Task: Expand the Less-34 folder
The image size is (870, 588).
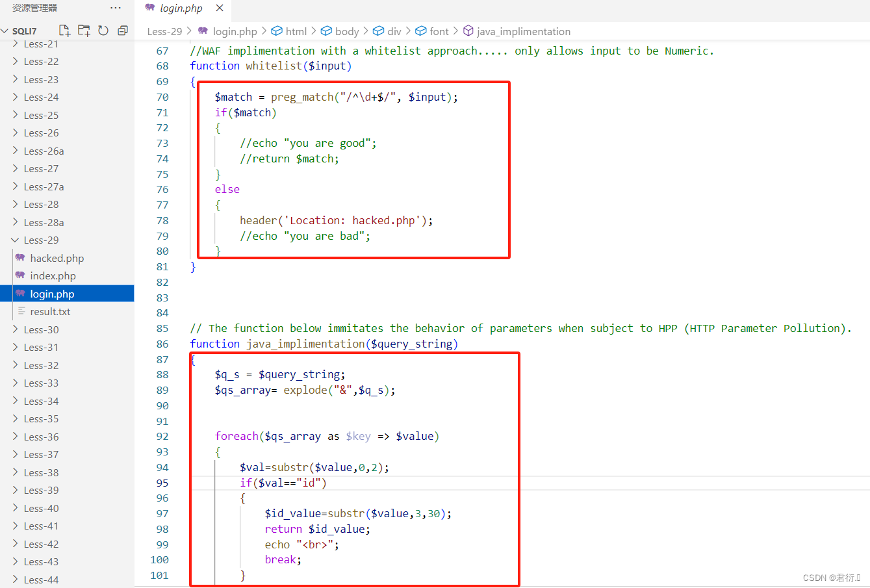Action: point(42,401)
